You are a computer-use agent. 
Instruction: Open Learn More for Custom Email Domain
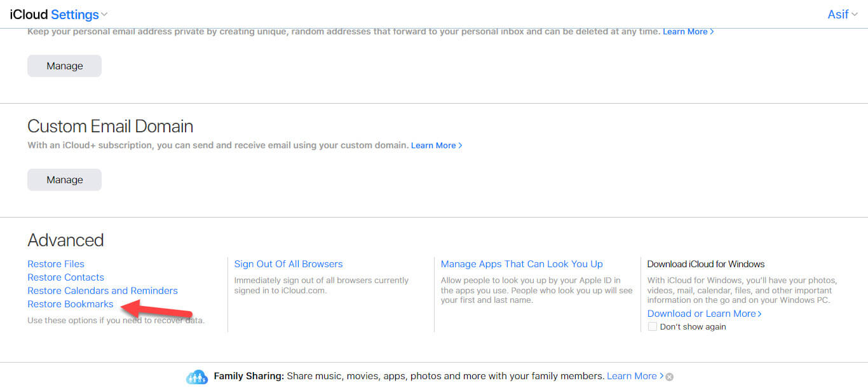pyautogui.click(x=436, y=146)
